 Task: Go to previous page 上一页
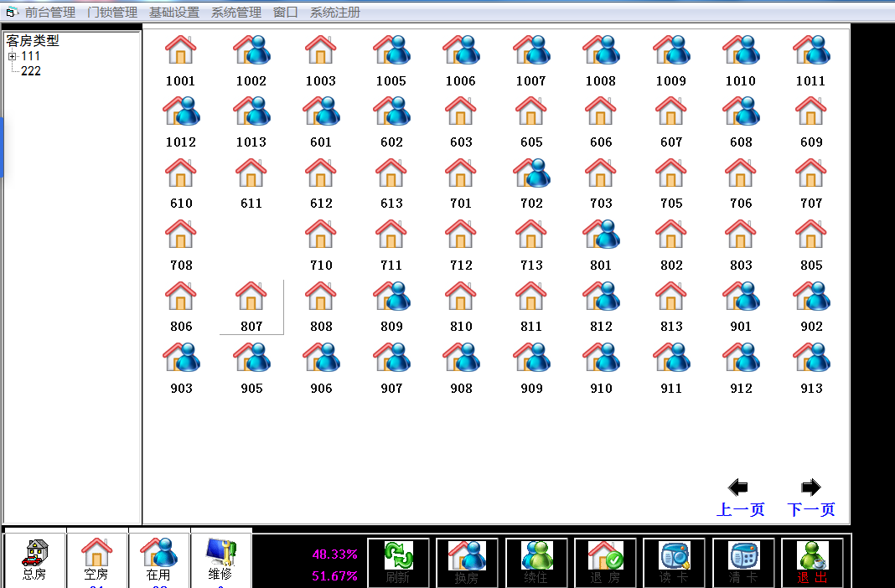click(740, 498)
